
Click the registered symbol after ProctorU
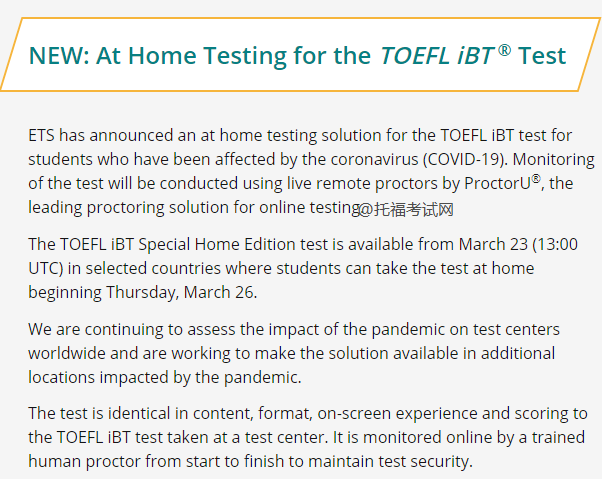(536, 178)
